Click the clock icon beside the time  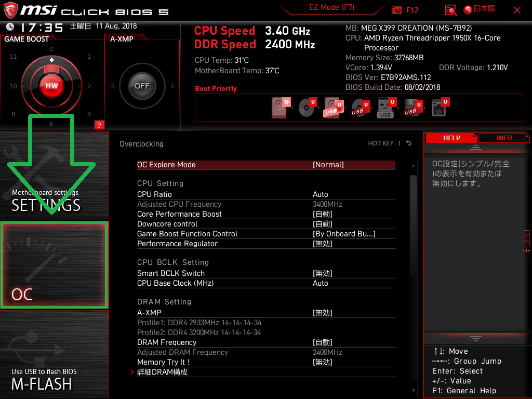[x=10, y=27]
